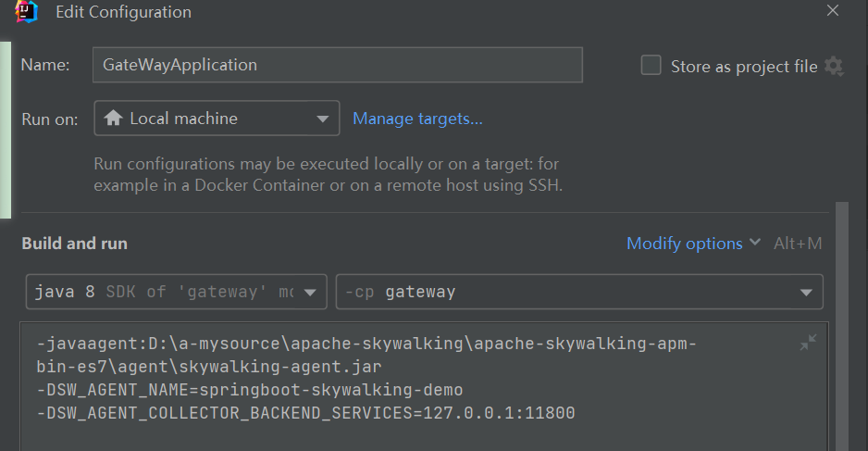The image size is (868, 451).
Task: Open project file settings gear
Action: 834,67
